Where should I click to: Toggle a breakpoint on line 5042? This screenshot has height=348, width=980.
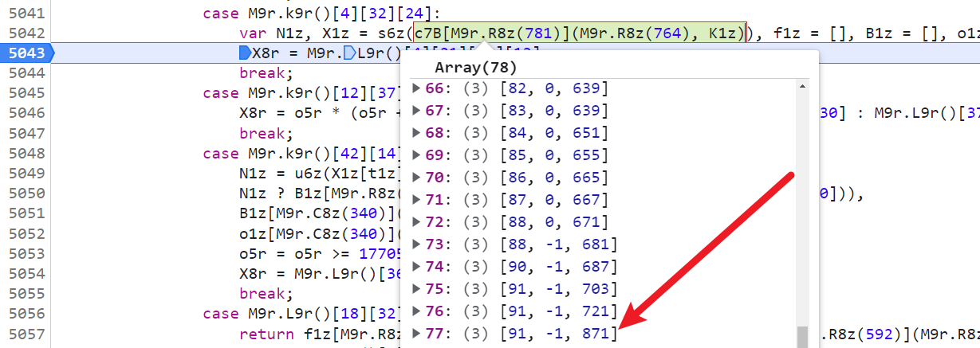pos(24,33)
